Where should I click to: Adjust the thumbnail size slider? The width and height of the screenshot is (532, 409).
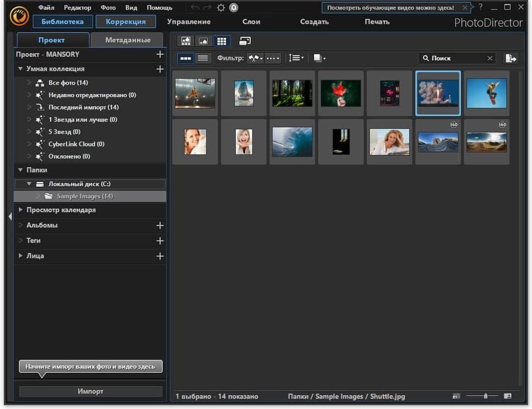click(x=486, y=396)
